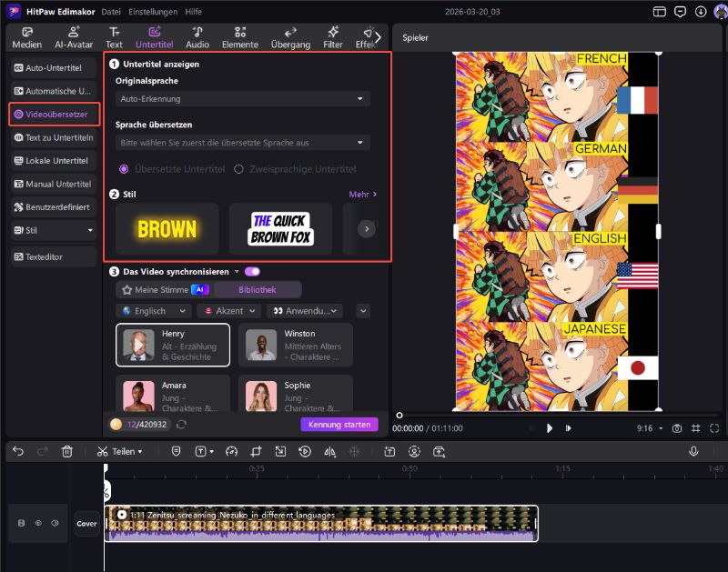Screen dimensions: 728x572
Task: Open the Einstellungen menu
Action: point(152,12)
